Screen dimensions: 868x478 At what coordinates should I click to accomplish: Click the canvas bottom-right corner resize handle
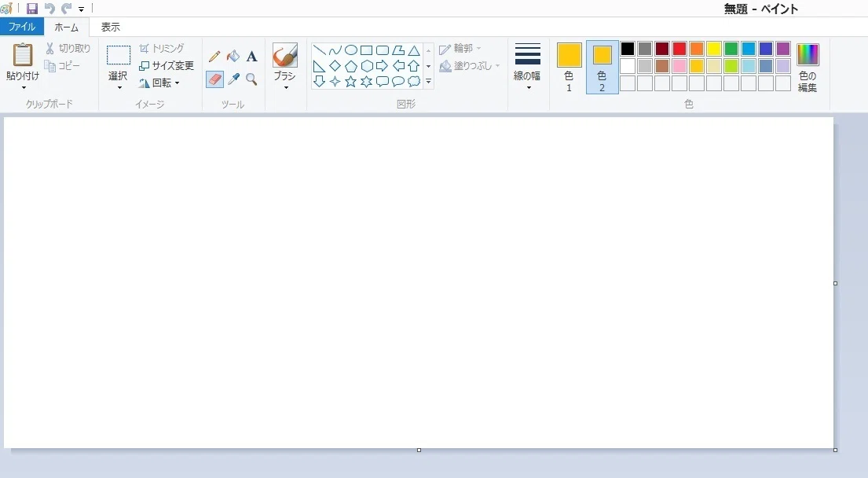pyautogui.click(x=835, y=450)
